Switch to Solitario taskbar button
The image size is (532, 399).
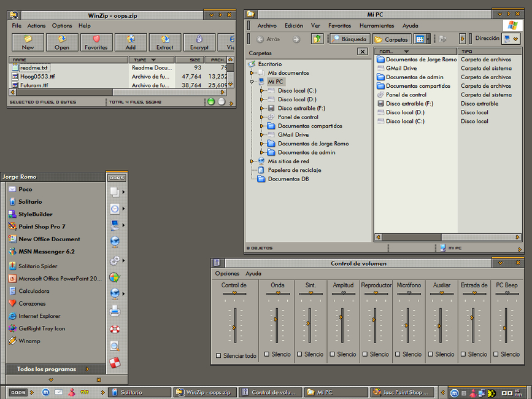click(x=140, y=392)
